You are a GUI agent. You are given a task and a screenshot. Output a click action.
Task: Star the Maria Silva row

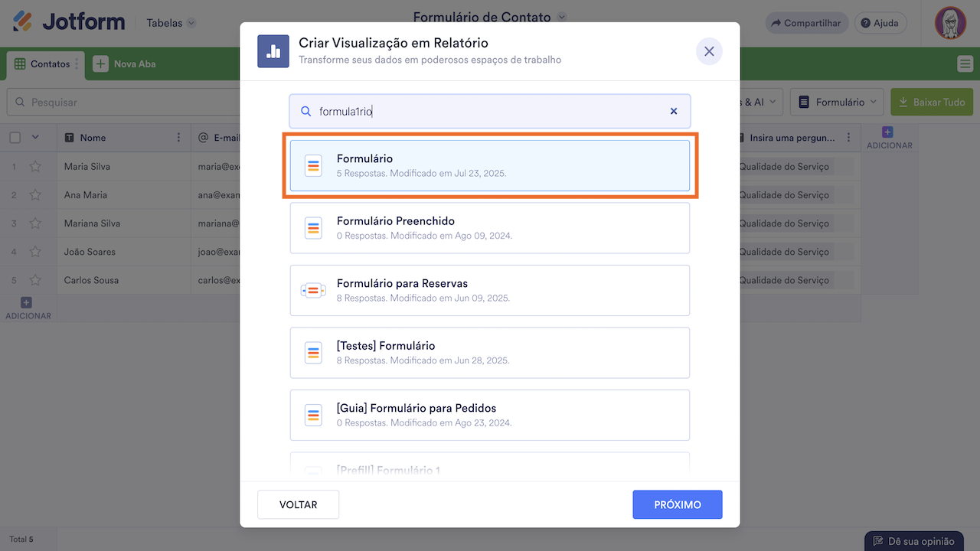coord(35,167)
